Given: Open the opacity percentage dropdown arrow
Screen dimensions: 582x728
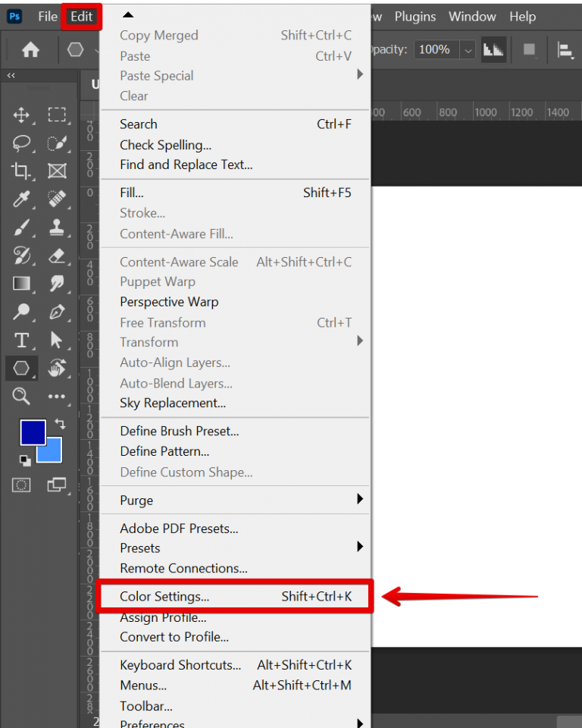Looking at the screenshot, I should (x=468, y=50).
